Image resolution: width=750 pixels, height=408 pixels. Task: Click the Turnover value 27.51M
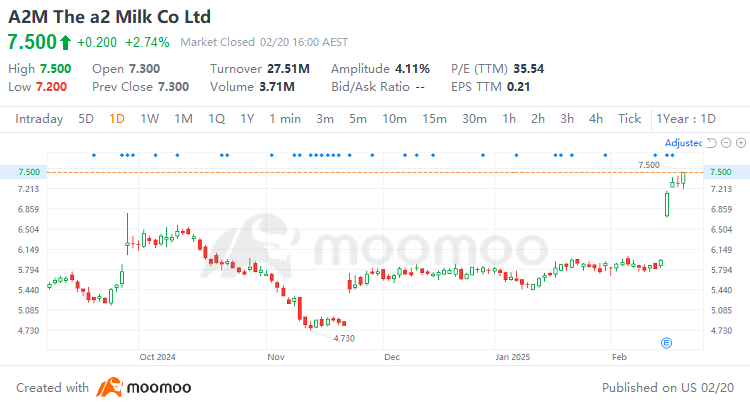click(289, 69)
